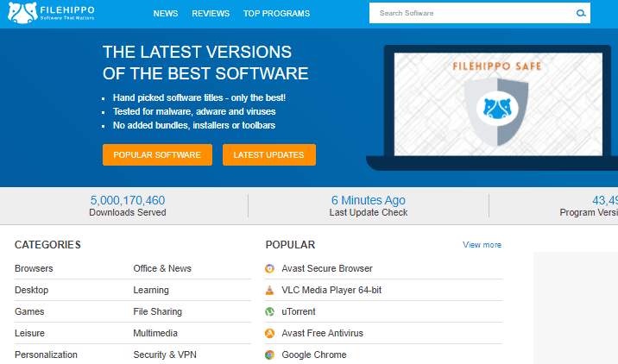Open the View more link

click(482, 245)
